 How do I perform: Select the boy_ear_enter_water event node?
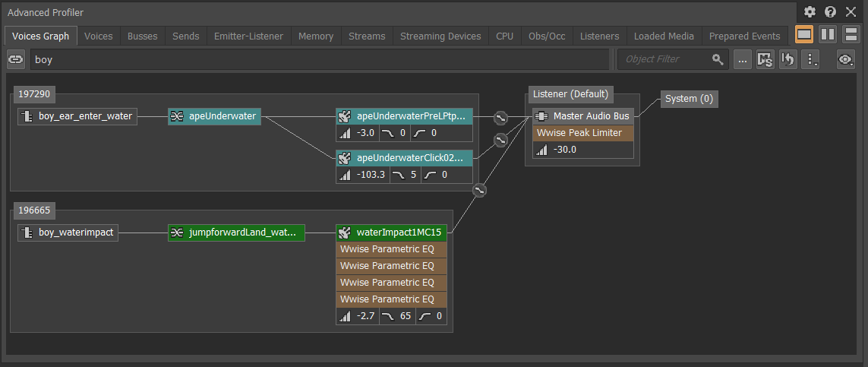[x=77, y=116]
